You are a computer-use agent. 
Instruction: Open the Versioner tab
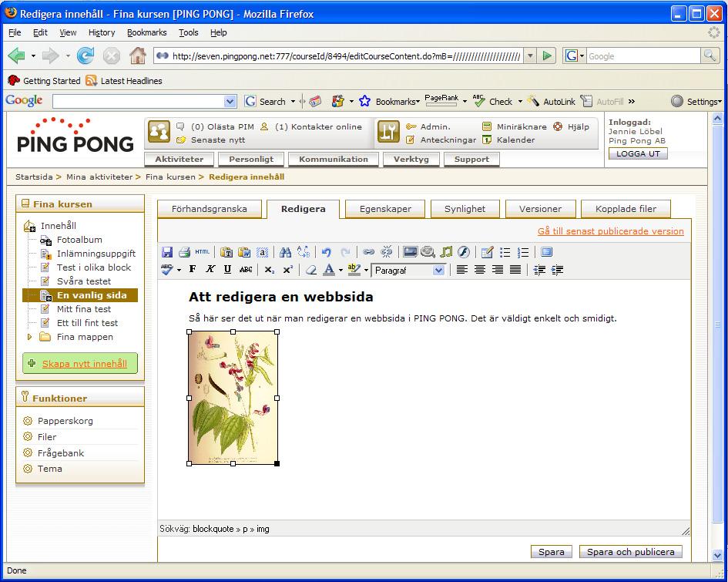point(541,209)
